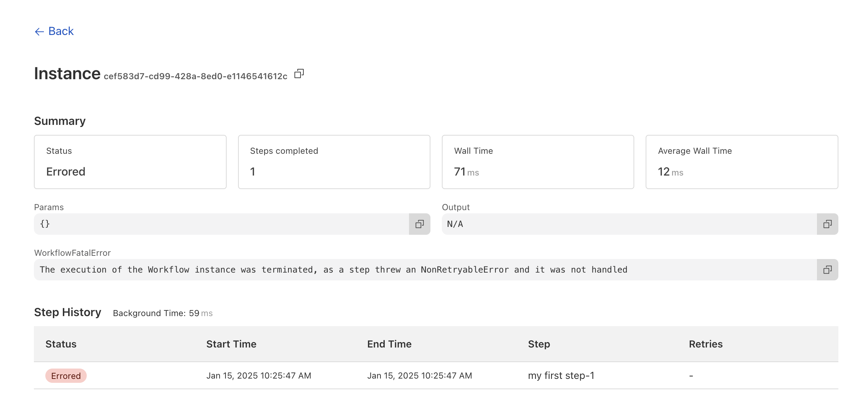Copy the Params value
The width and height of the screenshot is (868, 416).
click(419, 224)
